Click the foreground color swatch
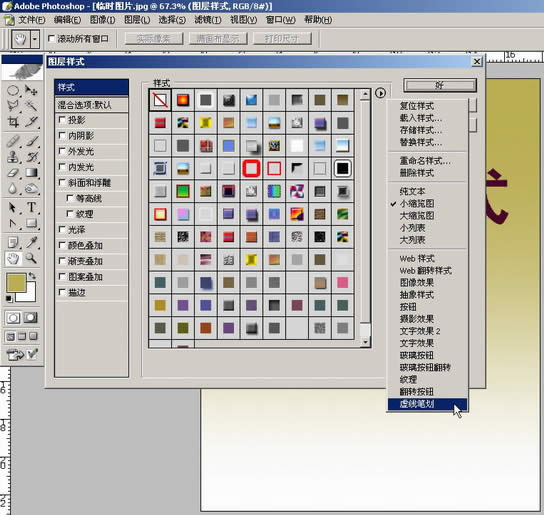 (16, 283)
